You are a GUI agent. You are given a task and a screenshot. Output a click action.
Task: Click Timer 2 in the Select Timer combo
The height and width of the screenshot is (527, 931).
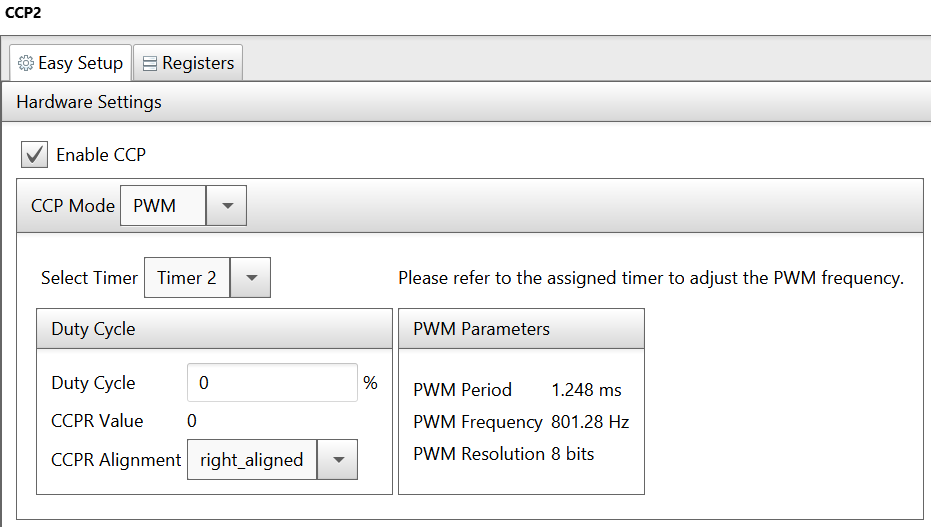click(187, 277)
